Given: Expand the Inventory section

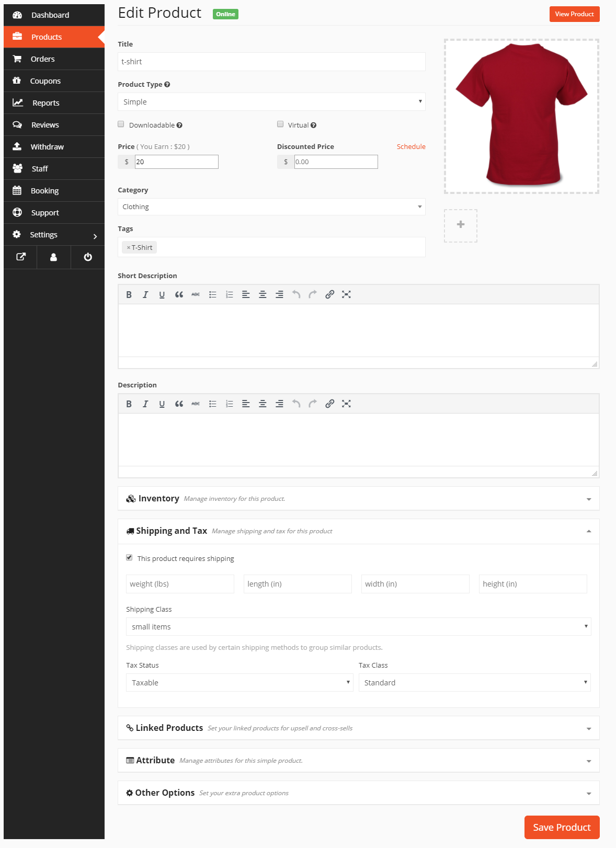Looking at the screenshot, I should pos(359,499).
